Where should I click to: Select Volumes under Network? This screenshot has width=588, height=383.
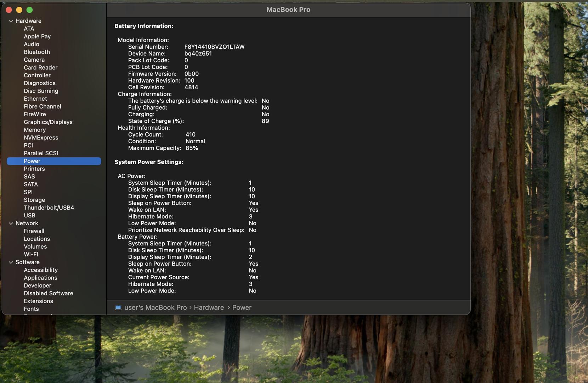pos(35,247)
